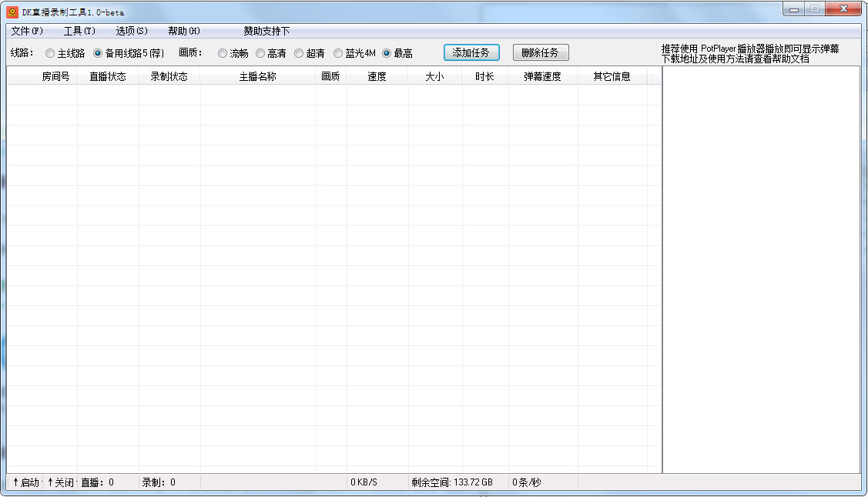This screenshot has height=497, width=868.
Task: Select 蓝光4M quality option
Action: [338, 53]
